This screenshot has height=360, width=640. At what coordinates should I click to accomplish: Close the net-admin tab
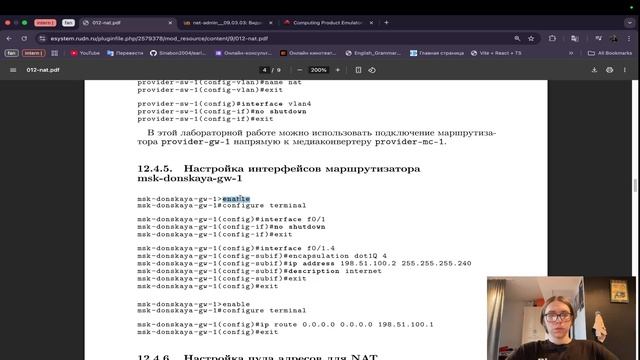tap(271, 23)
